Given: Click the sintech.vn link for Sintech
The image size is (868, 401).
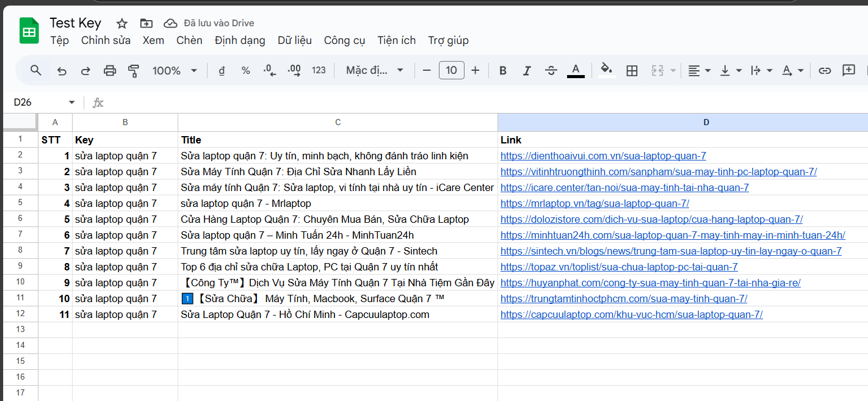Looking at the screenshot, I should click(670, 251).
